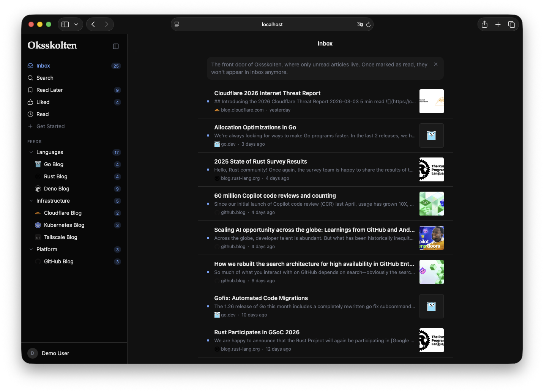Dismiss the front door info banner
Viewport: 544px width, 392px height.
[x=435, y=64]
